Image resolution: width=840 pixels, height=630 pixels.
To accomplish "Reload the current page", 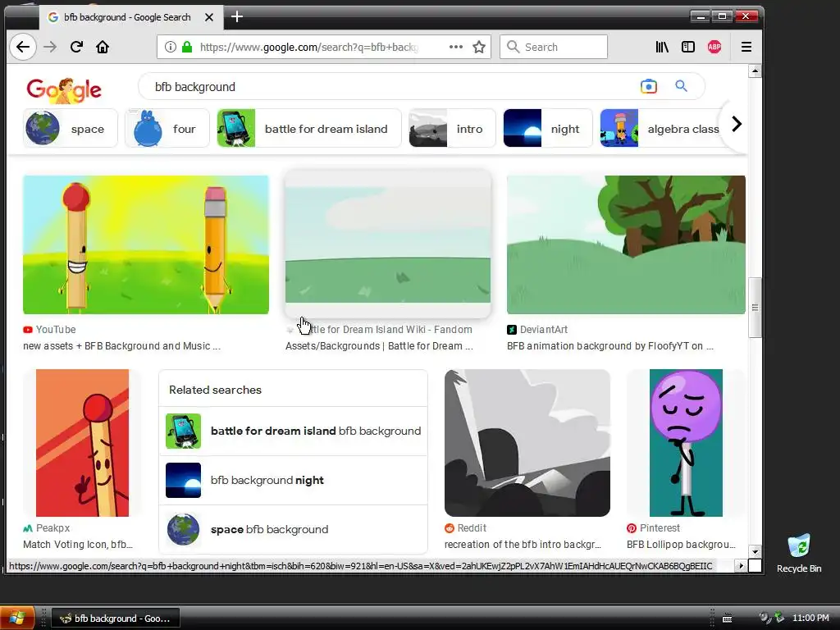I will pyautogui.click(x=76, y=47).
